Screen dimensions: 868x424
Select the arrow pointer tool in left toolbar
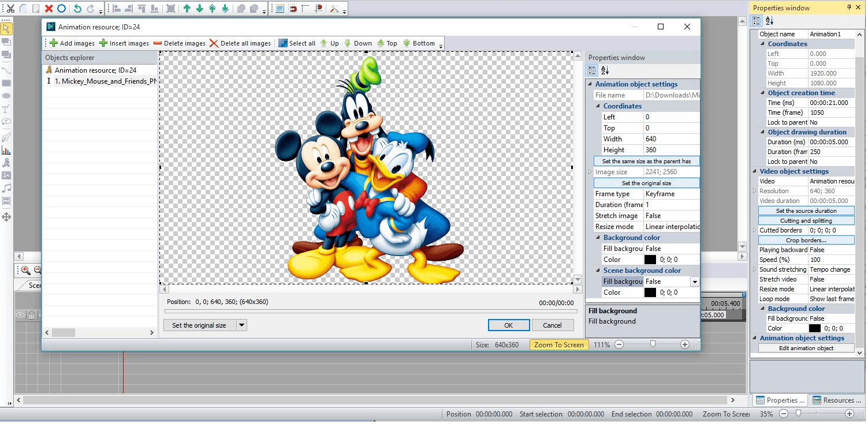coord(6,28)
